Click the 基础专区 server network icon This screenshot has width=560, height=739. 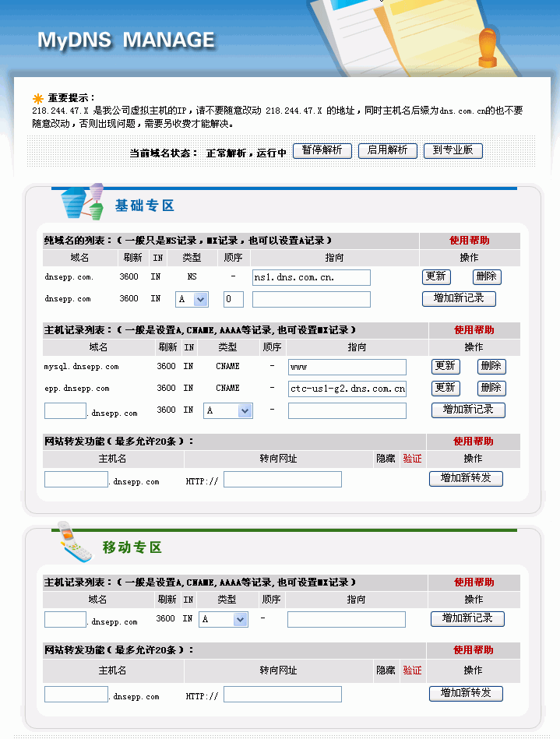[x=83, y=202]
